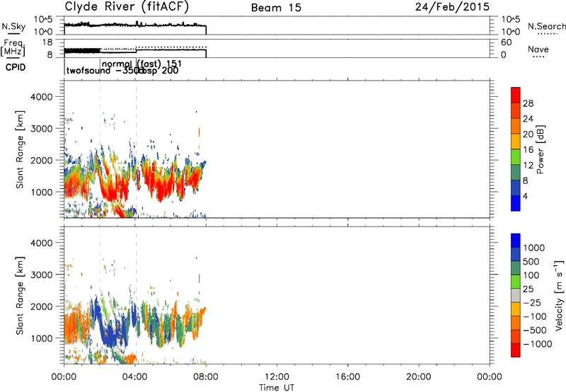
Task: Pick the top bright blue velocity colorbar segment
Action: (x=516, y=241)
